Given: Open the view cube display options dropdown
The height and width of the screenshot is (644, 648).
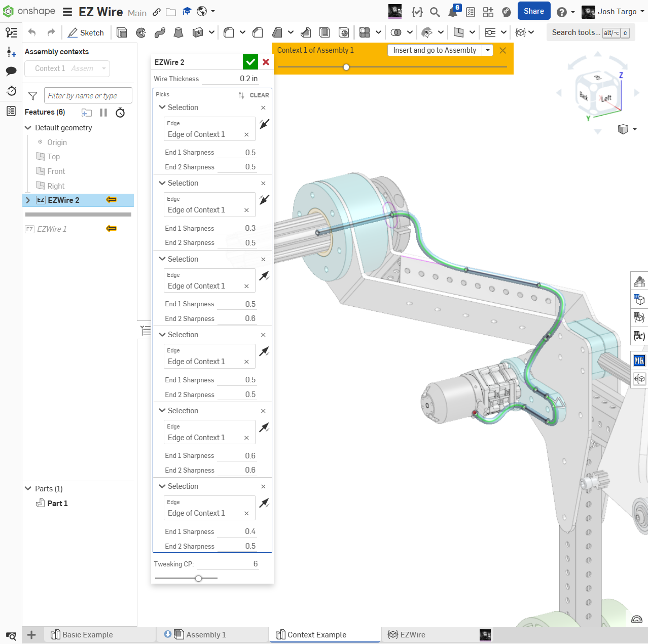Looking at the screenshot, I should [x=628, y=129].
